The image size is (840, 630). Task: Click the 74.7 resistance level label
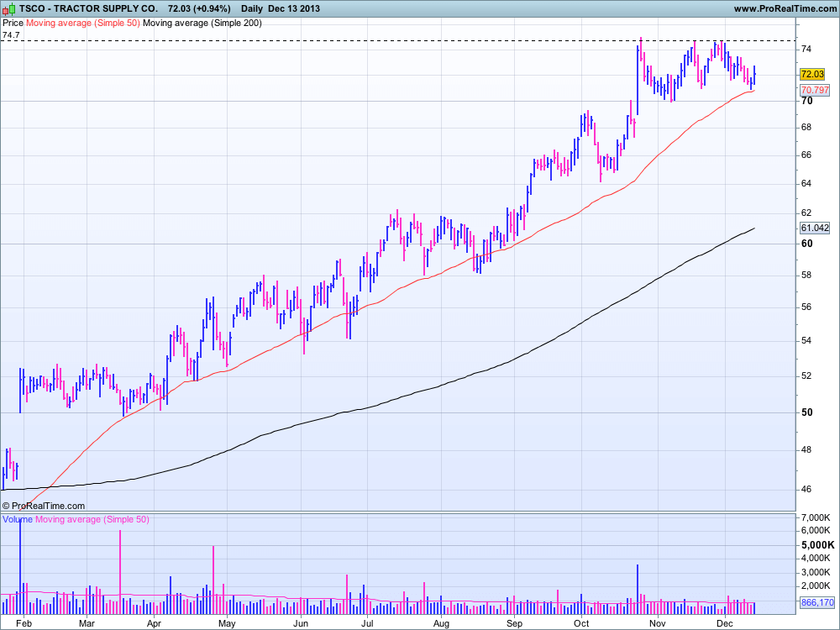tap(11, 34)
